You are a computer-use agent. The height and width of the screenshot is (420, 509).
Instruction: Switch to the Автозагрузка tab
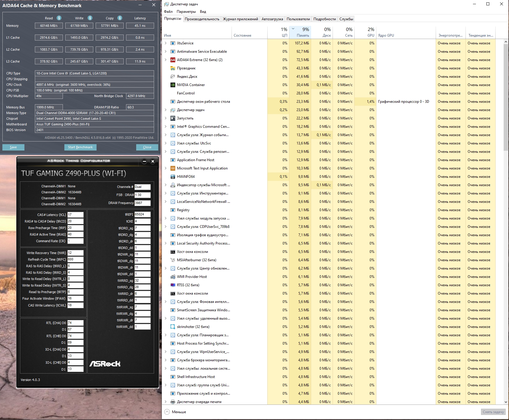coord(272,19)
